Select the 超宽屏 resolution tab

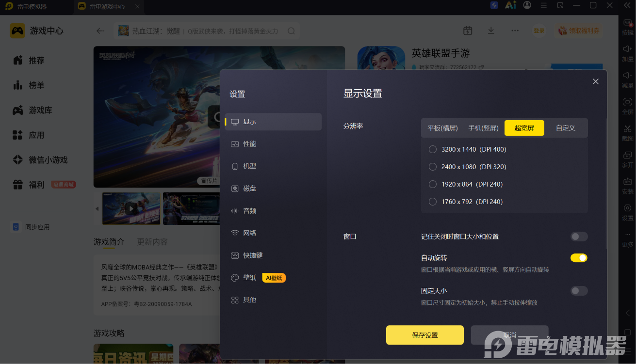(524, 128)
